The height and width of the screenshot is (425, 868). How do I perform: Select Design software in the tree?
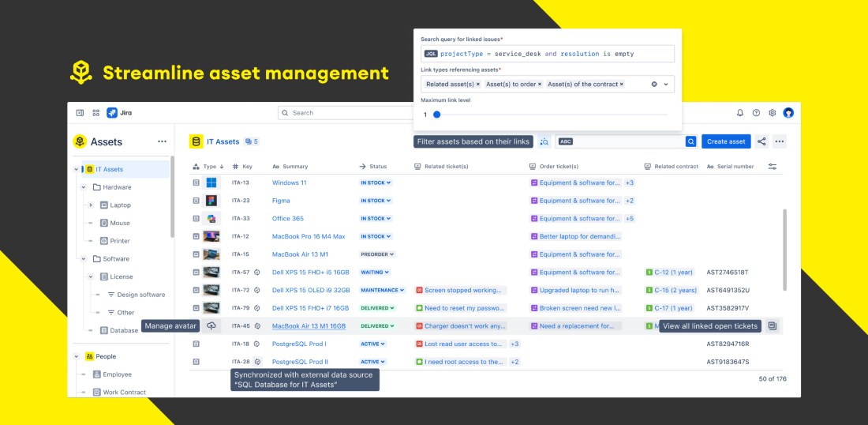pos(140,295)
